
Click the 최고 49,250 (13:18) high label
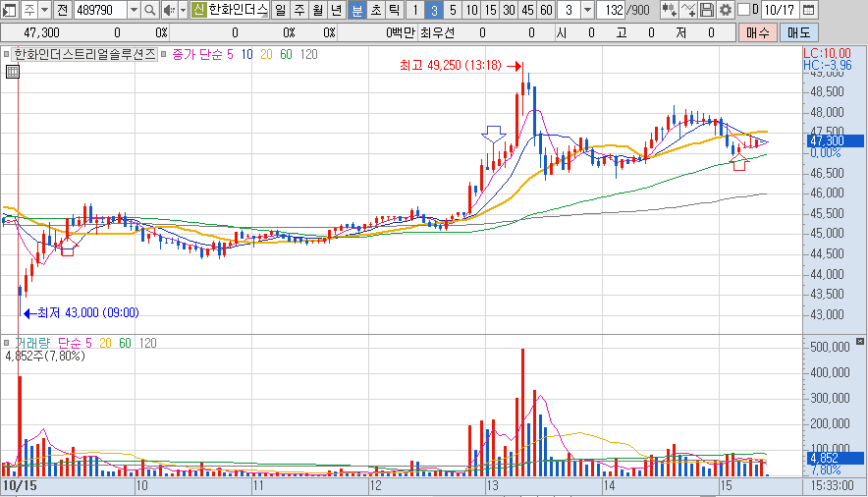click(x=450, y=65)
